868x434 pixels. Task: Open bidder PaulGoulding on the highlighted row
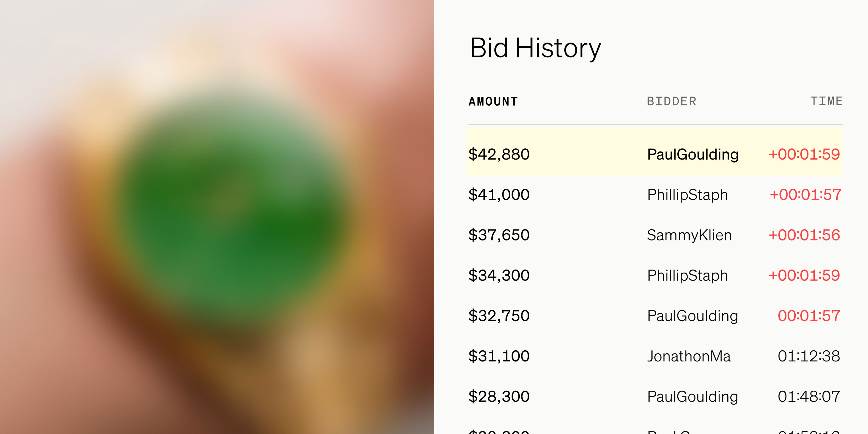[x=692, y=154]
